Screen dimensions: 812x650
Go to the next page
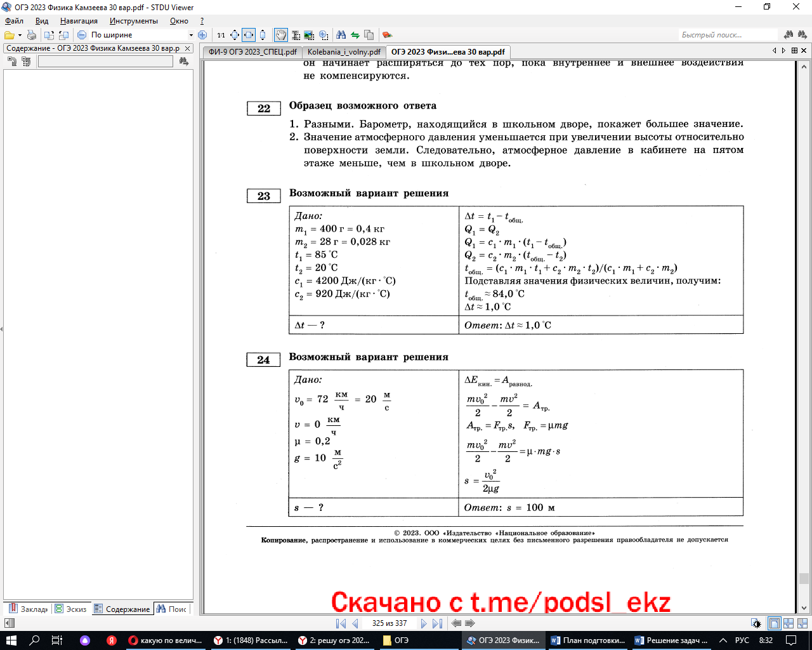coord(424,623)
